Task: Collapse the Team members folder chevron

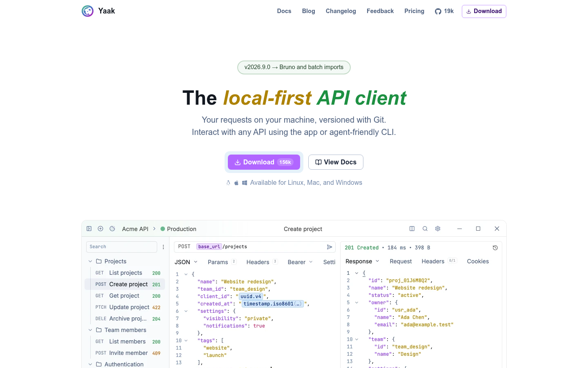Action: 90,330
